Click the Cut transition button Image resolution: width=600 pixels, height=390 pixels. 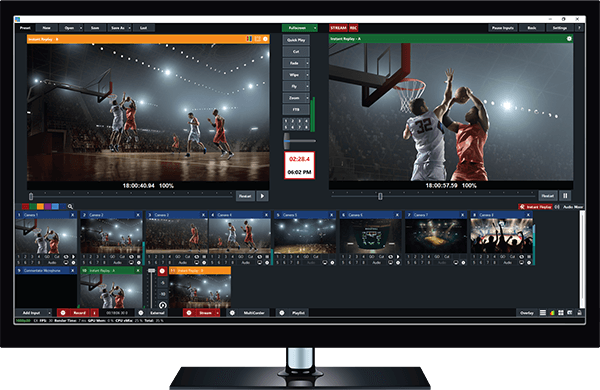click(x=296, y=51)
